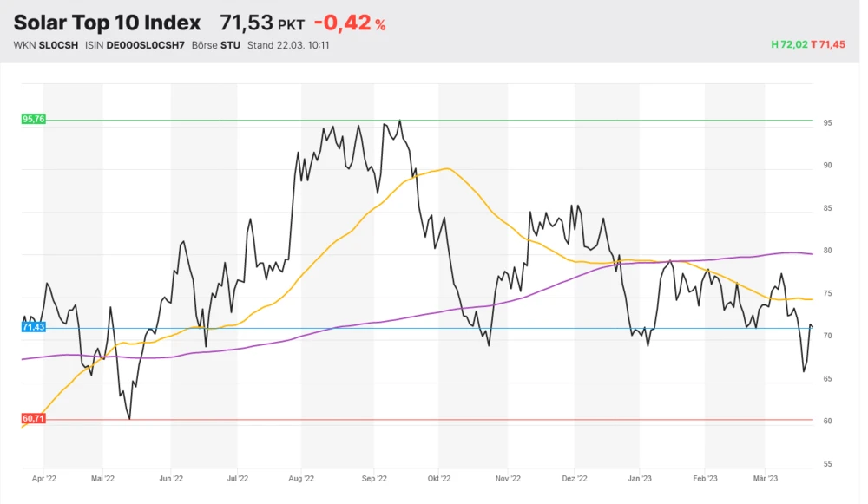The width and height of the screenshot is (868, 504).
Task: Click the red T 71,45 daily low
Action: tap(828, 44)
